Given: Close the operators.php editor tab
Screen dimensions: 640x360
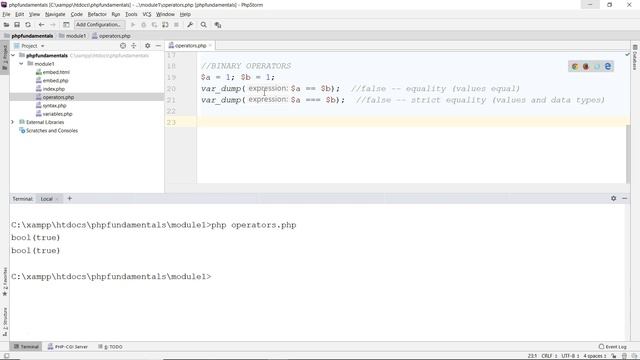Looking at the screenshot, I should click(210, 46).
